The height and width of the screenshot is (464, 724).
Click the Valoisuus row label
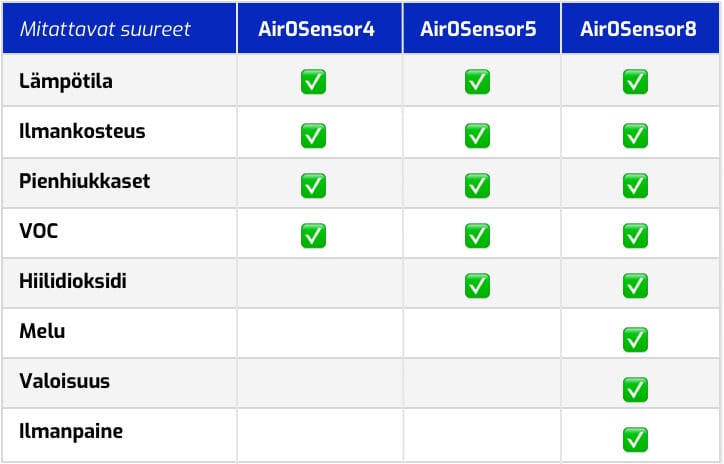[x=64, y=381]
